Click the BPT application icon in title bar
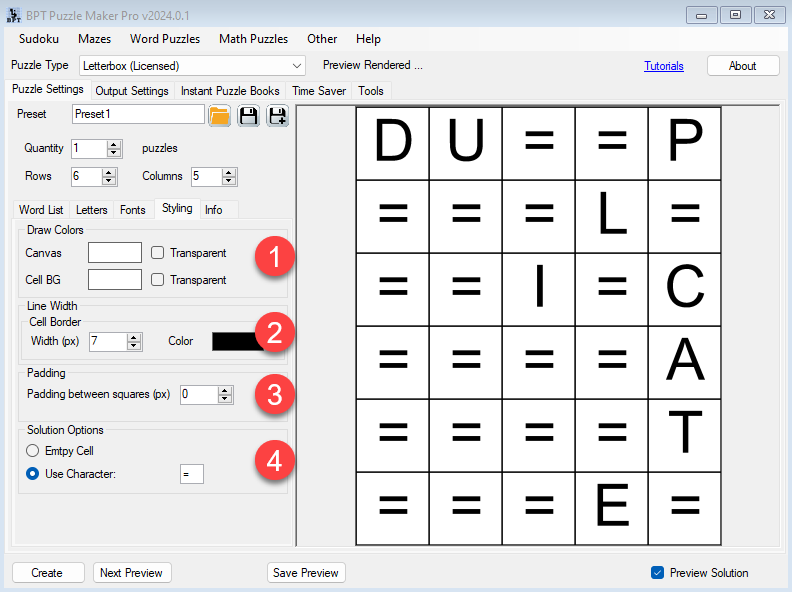 [14, 15]
